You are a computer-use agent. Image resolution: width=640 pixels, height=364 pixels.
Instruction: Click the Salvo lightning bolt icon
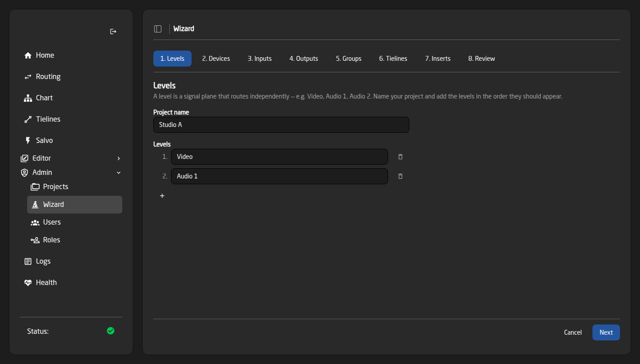coord(28,141)
